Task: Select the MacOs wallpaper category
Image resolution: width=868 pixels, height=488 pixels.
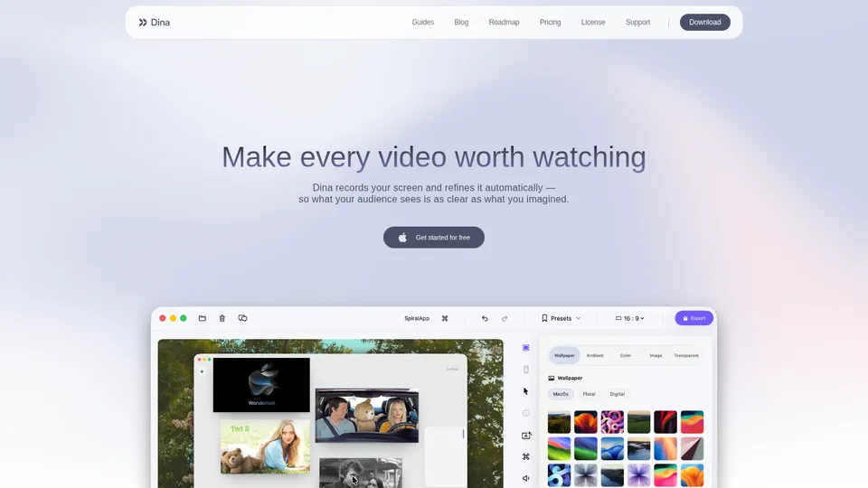Action: coord(561,394)
